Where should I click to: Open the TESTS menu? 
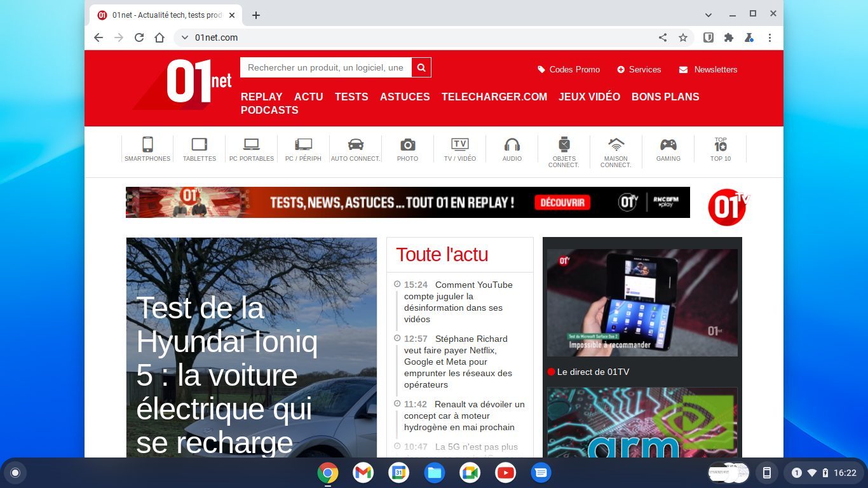[x=351, y=97]
